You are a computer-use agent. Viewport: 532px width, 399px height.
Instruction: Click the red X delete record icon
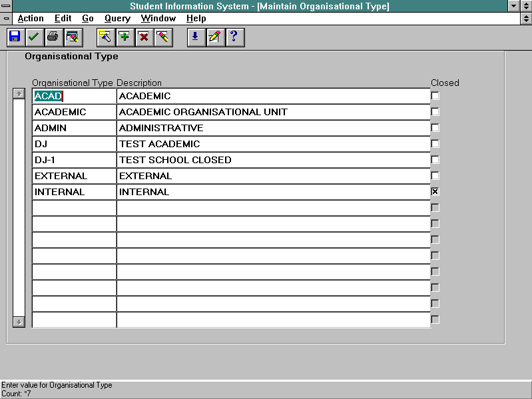pyautogui.click(x=143, y=37)
